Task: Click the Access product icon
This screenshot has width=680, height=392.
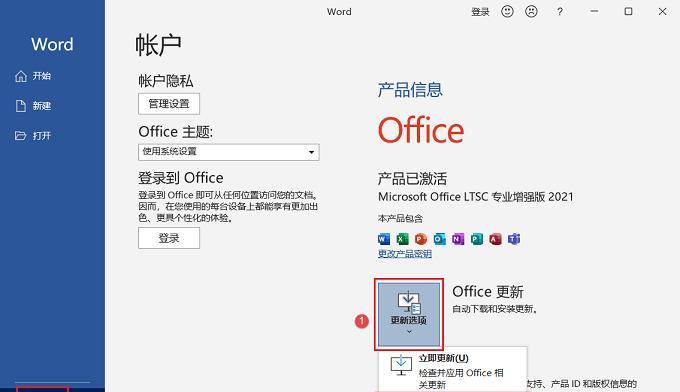Action: [495, 238]
